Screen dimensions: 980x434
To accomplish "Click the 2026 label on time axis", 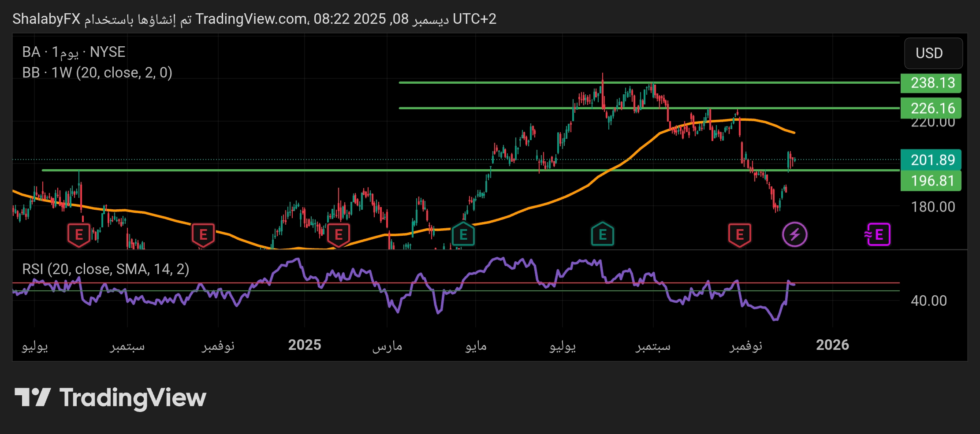I will (832, 345).
